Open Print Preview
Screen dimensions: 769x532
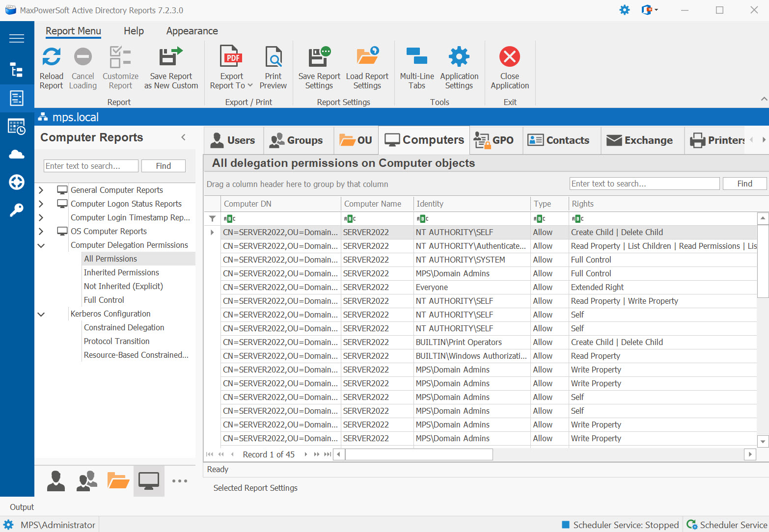point(274,67)
